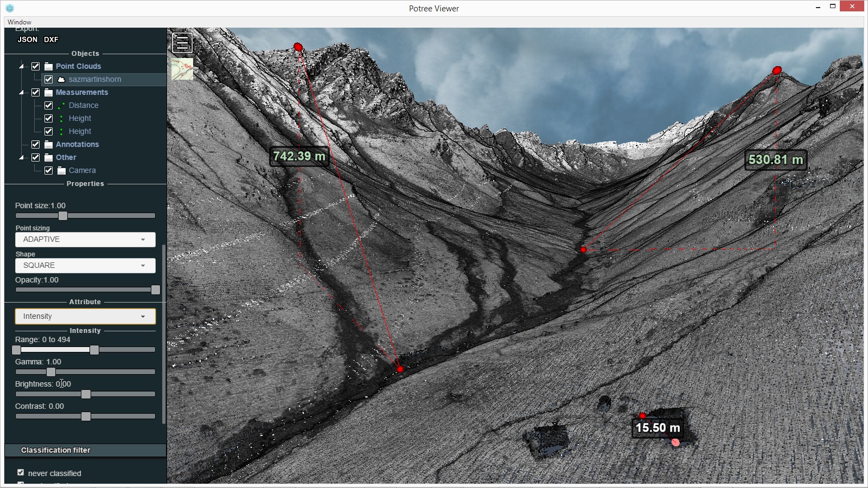This screenshot has height=488, width=868.
Task: Open the Window menu
Action: click(20, 22)
